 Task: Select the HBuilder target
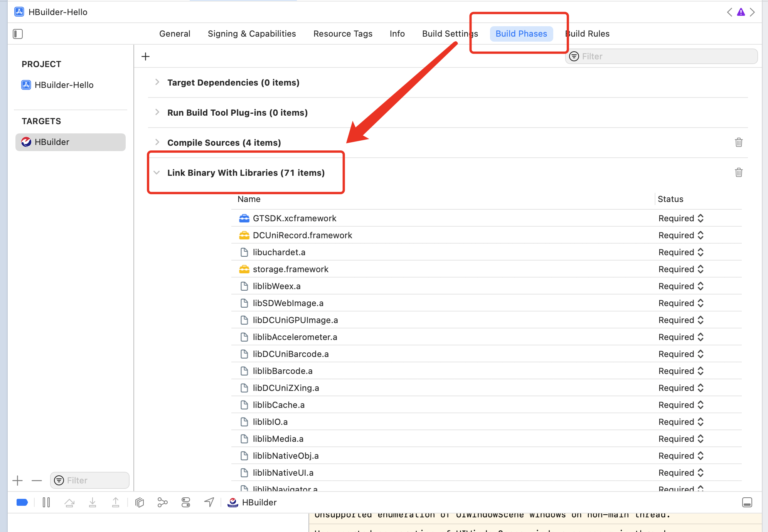52,142
